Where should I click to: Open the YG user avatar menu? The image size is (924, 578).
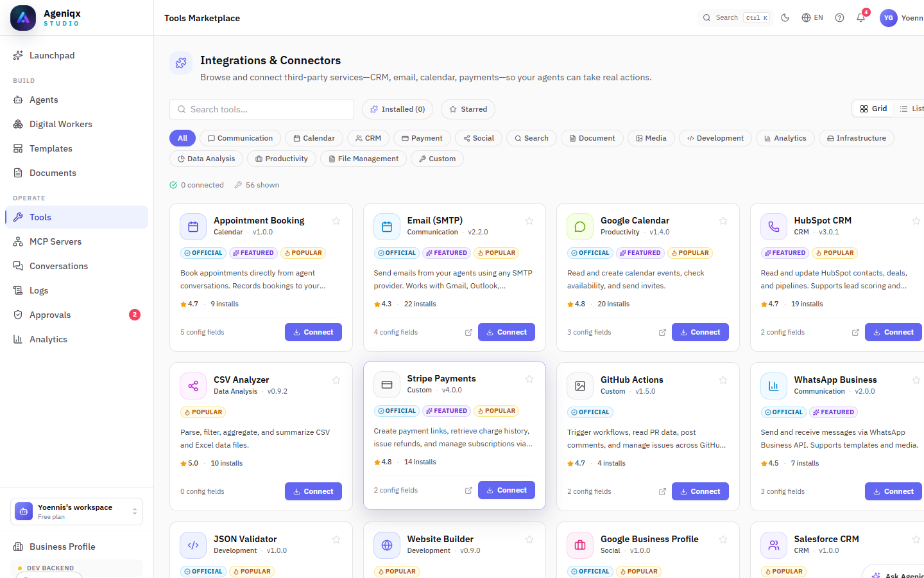(x=889, y=18)
